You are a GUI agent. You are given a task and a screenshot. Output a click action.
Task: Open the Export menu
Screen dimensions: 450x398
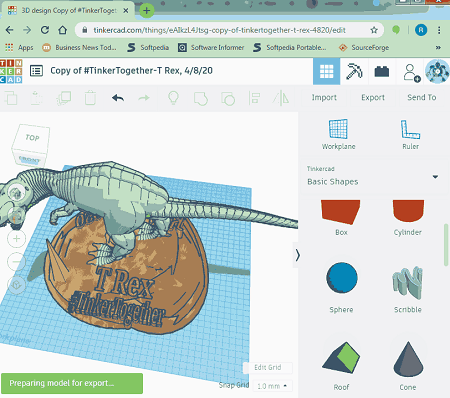[373, 97]
